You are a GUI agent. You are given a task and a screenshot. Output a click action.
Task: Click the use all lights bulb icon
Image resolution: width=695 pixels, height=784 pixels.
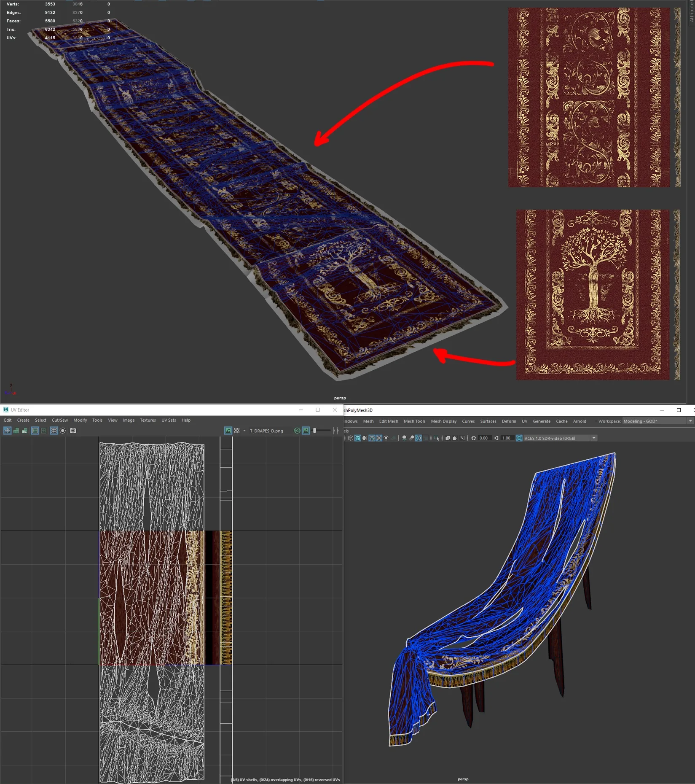386,438
